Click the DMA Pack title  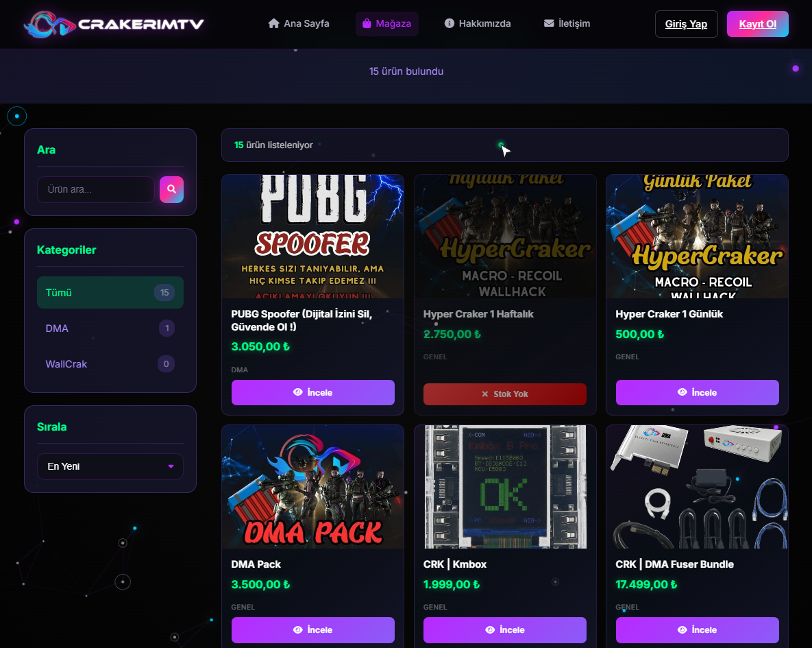point(256,564)
